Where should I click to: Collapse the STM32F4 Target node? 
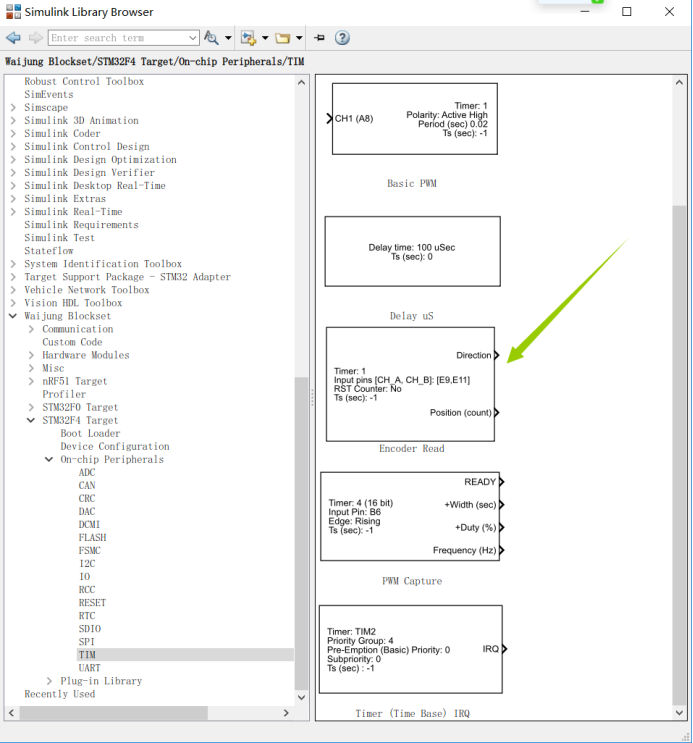click(x=31, y=420)
